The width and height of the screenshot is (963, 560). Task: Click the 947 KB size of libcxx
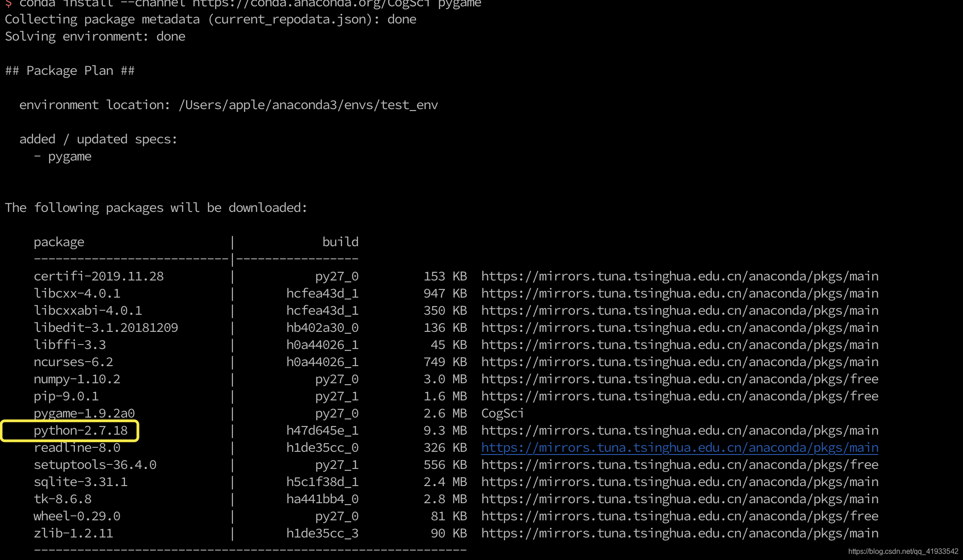445,294
